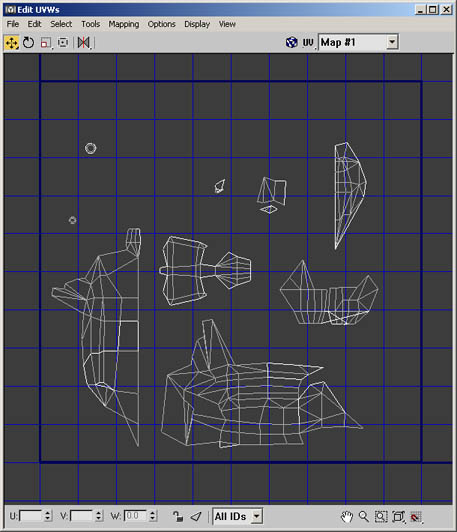The width and height of the screenshot is (457, 532).
Task: Open the Display menu
Action: (x=197, y=24)
